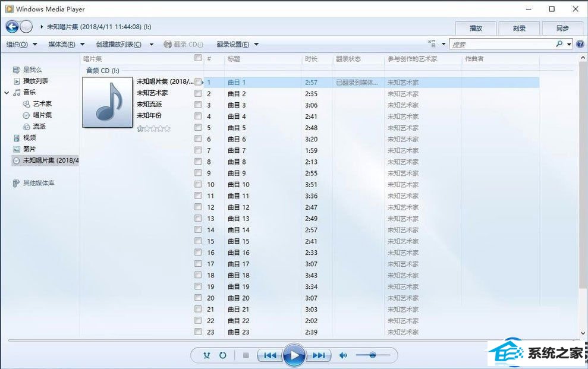Click the 翻录 CD toolbar button

[x=183, y=44]
